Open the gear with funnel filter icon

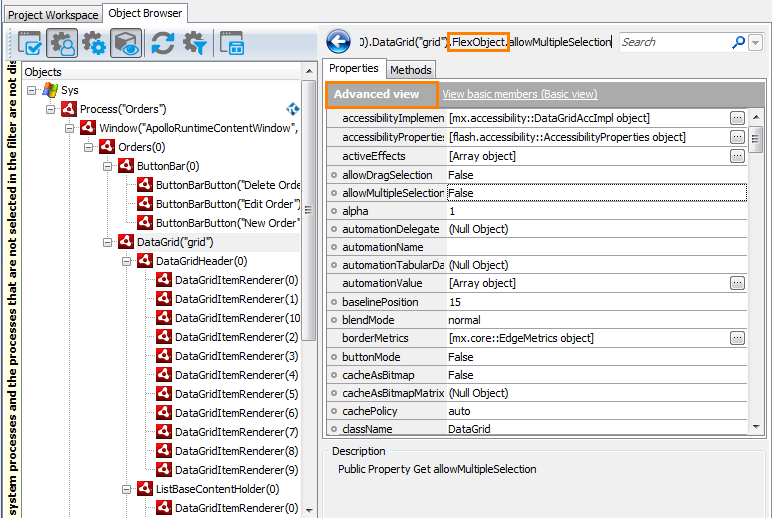[x=195, y=44]
